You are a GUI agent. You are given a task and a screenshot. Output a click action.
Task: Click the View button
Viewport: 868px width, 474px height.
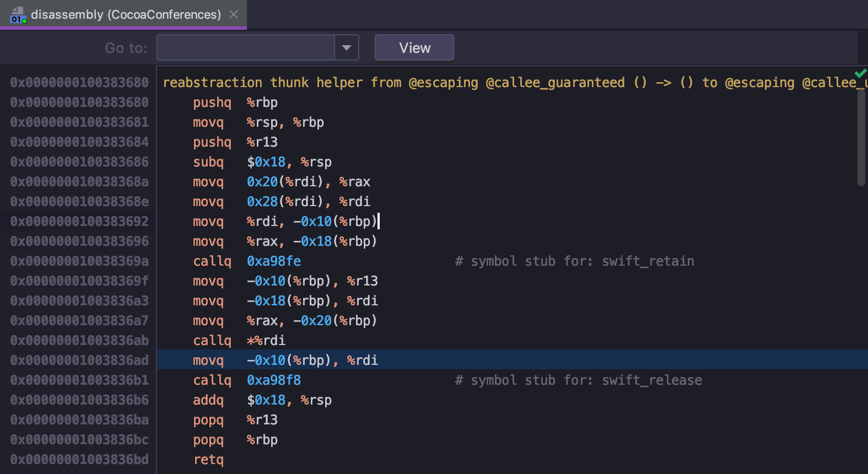pos(414,47)
